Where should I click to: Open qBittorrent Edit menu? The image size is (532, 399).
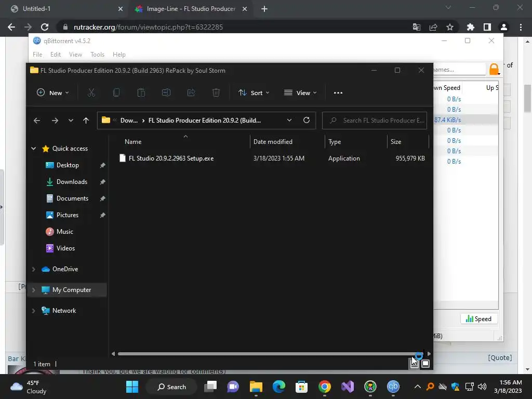point(55,54)
